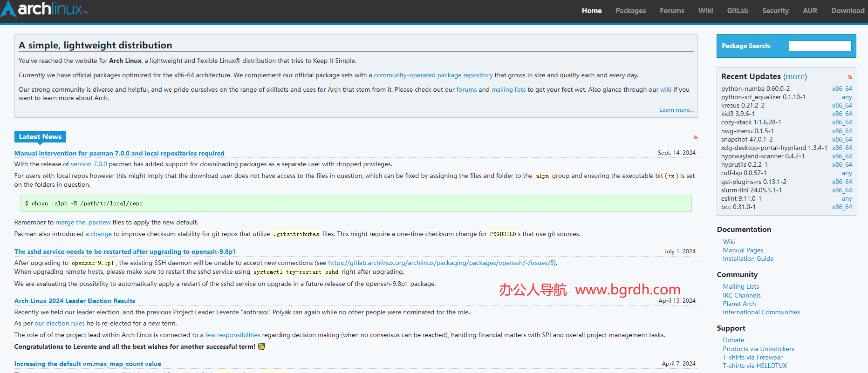Click Donate under Support
868x373 pixels.
coord(733,340)
